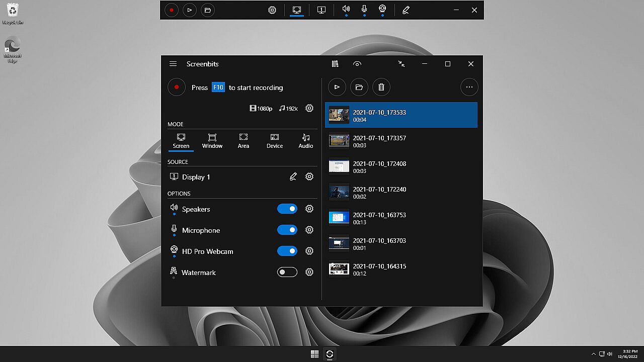The width and height of the screenshot is (644, 362).
Task: Select the Area capture mode
Action: point(244,141)
